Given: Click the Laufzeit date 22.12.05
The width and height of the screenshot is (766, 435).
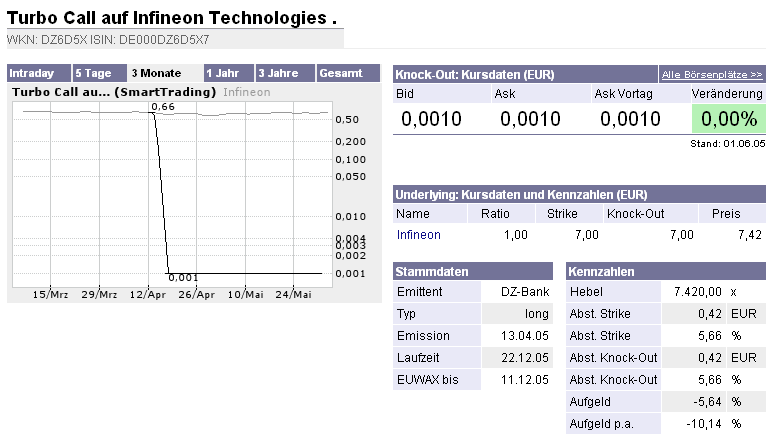Looking at the screenshot, I should click(x=525, y=358).
